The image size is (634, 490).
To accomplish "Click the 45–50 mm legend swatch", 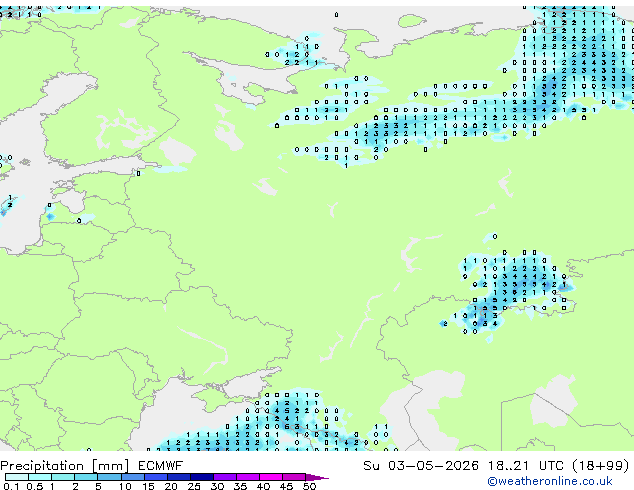I will [294, 477].
